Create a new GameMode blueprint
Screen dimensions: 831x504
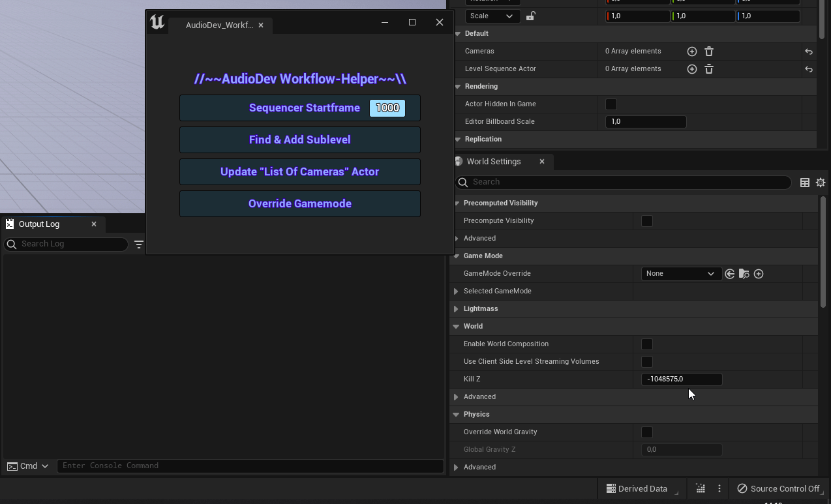point(759,274)
